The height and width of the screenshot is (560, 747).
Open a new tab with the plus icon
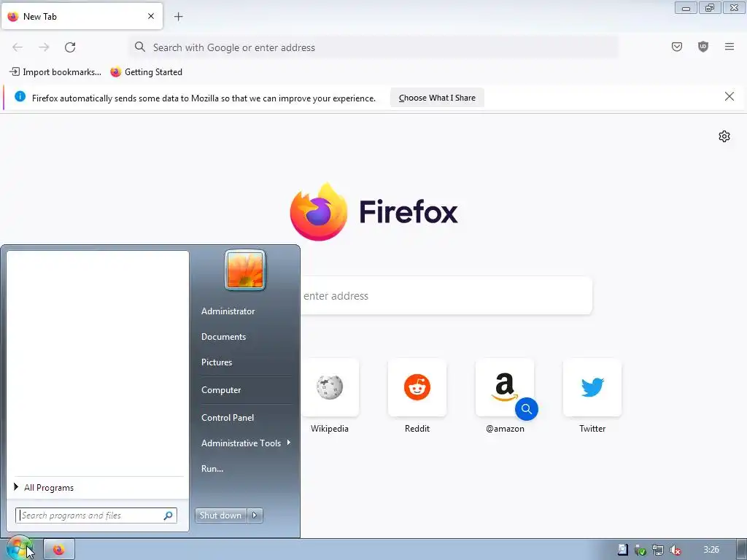[x=178, y=17]
